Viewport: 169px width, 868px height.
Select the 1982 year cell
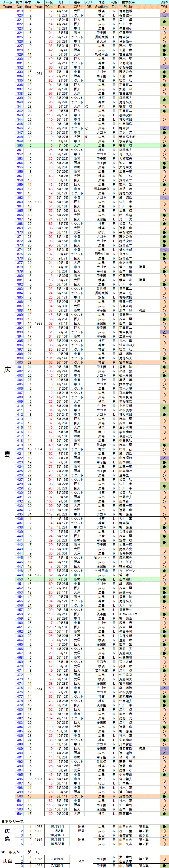pyautogui.click(x=39, y=202)
